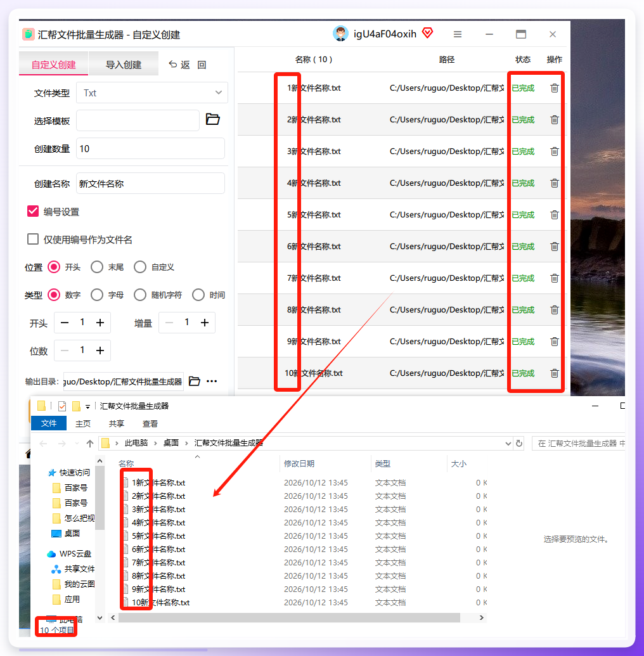Screen dimensions: 644x656
Task: Click the three-dots output directory options
Action: (212, 381)
